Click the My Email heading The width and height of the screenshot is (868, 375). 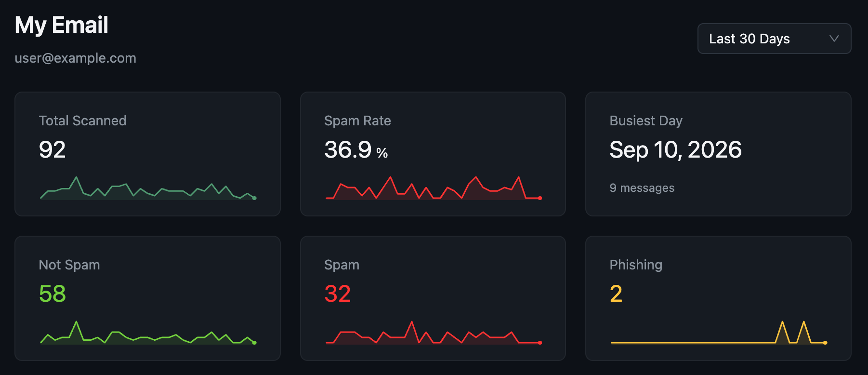pos(62,25)
